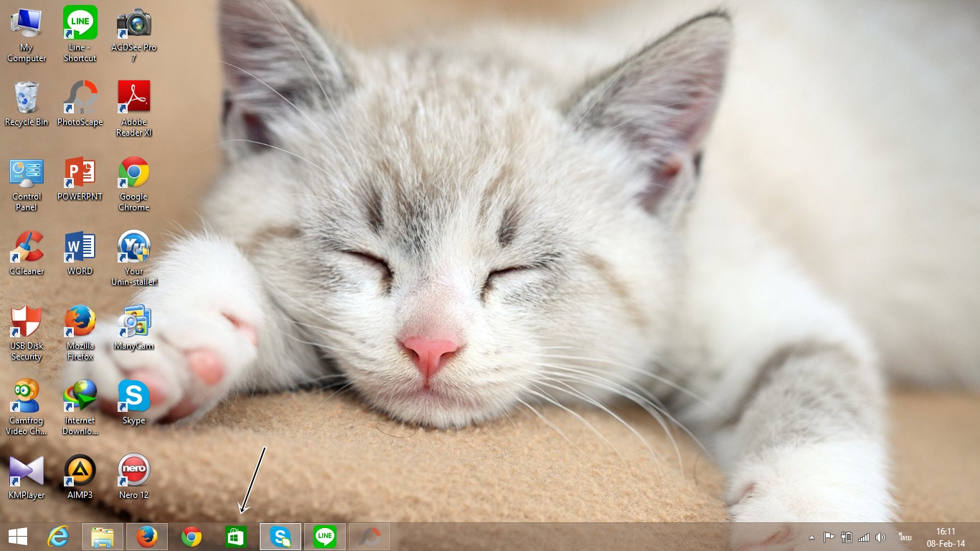980x551 pixels.
Task: Select the My Computer desktop icon
Action: [x=27, y=34]
